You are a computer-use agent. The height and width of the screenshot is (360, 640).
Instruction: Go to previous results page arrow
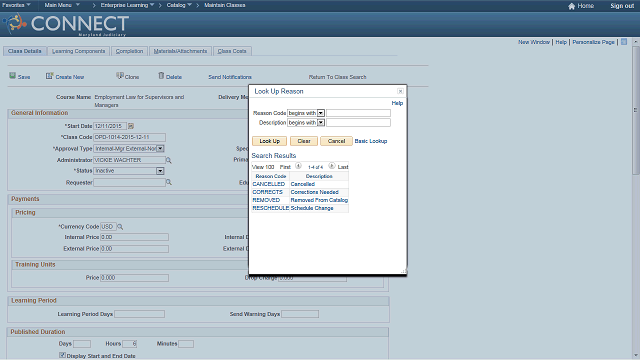click(298, 166)
